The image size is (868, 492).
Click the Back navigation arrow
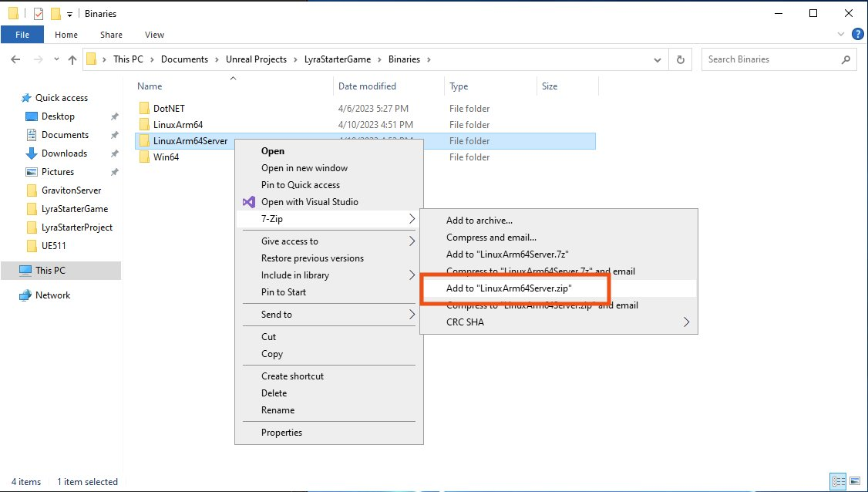(15, 59)
